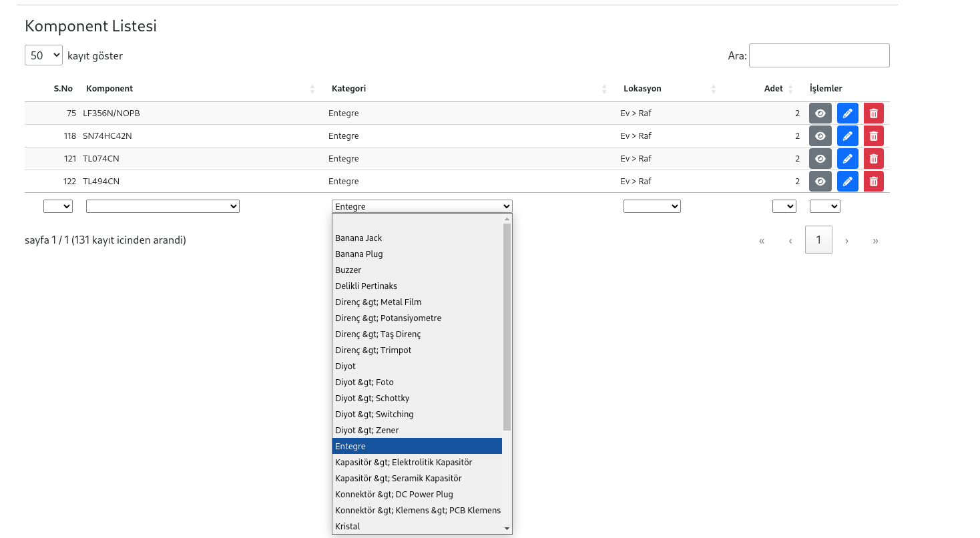Image resolution: width=980 pixels, height=538 pixels.
Task: Choose Konnektör > Klemens > PCB Klemens
Action: pos(417,511)
